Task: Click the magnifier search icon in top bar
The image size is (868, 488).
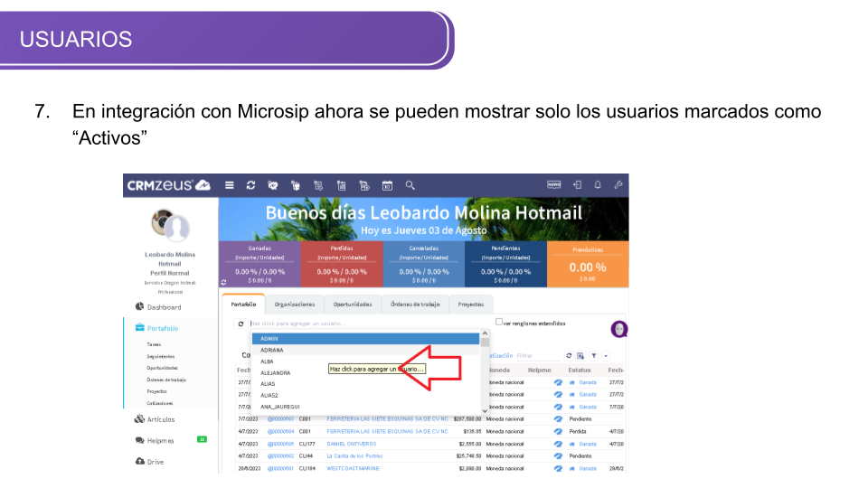Action: pyautogui.click(x=410, y=185)
